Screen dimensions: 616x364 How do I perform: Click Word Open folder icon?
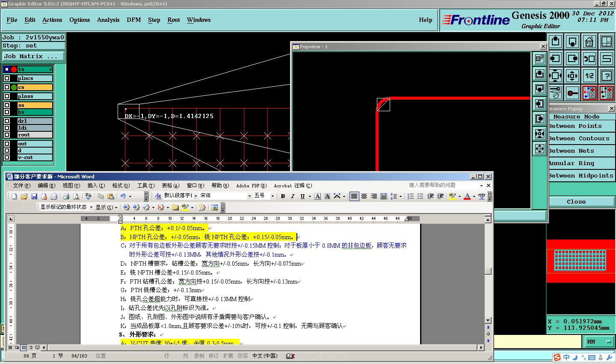pyautogui.click(x=24, y=196)
